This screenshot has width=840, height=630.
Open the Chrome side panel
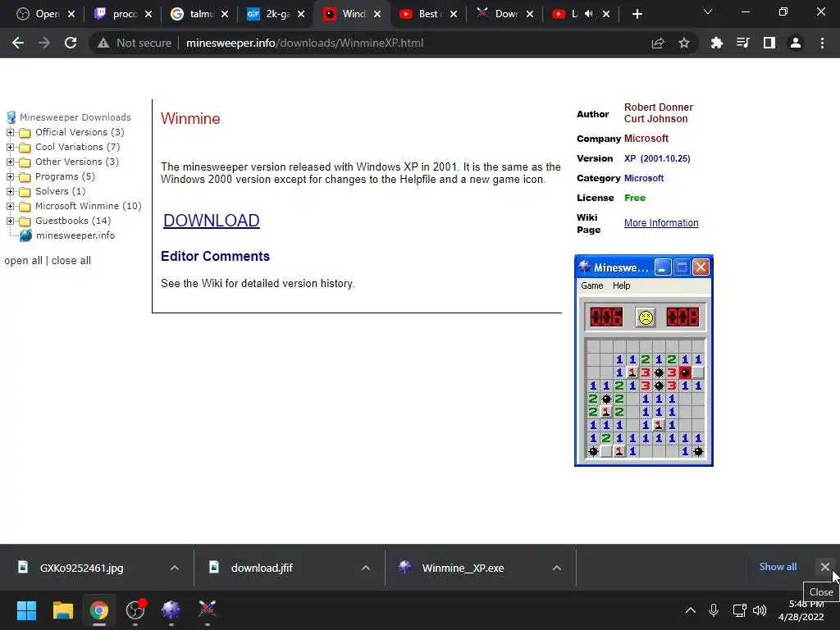[x=769, y=43]
